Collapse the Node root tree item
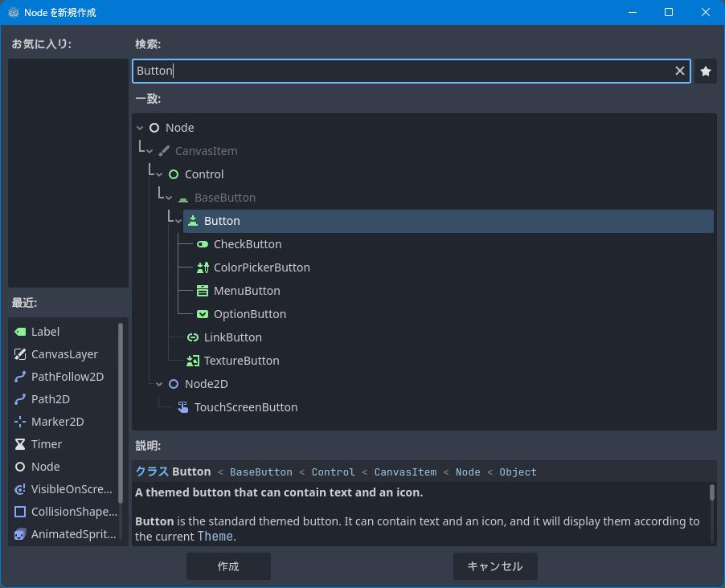 (140, 128)
